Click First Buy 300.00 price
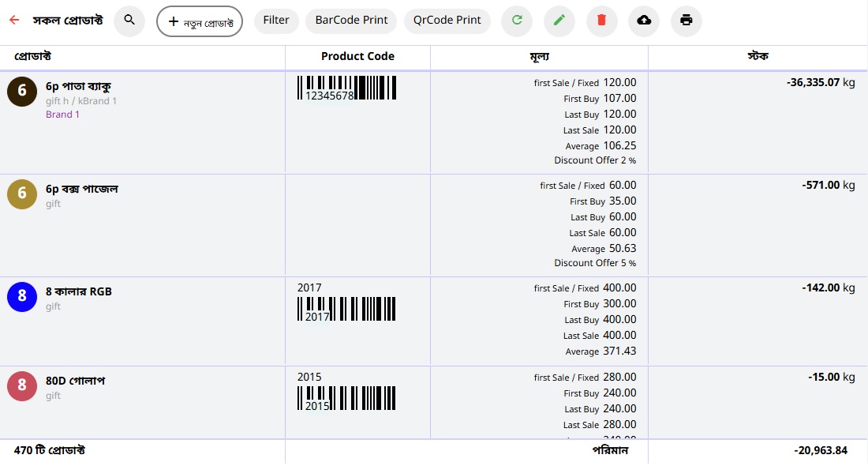Image resolution: width=868 pixels, height=466 pixels. [x=600, y=304]
